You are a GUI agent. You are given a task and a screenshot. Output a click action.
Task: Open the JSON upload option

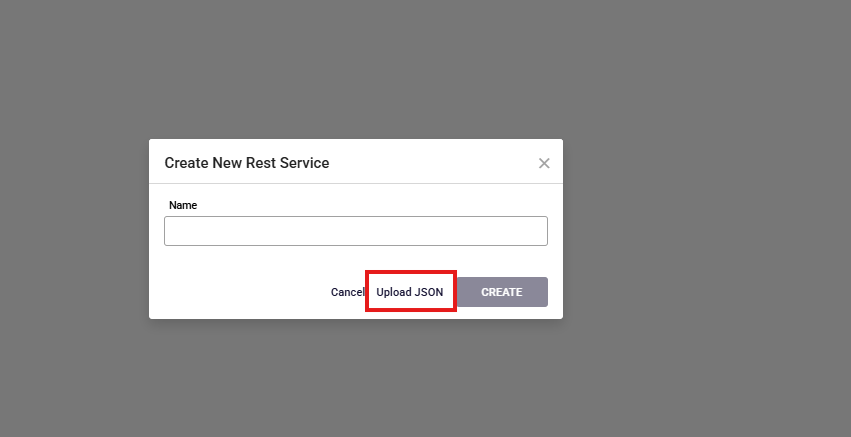click(x=410, y=292)
